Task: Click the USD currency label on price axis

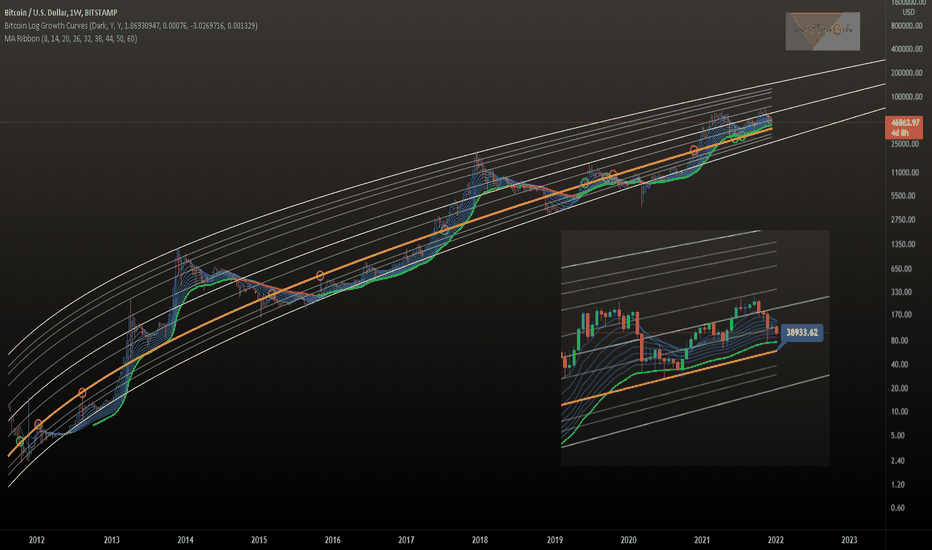Action: point(908,12)
